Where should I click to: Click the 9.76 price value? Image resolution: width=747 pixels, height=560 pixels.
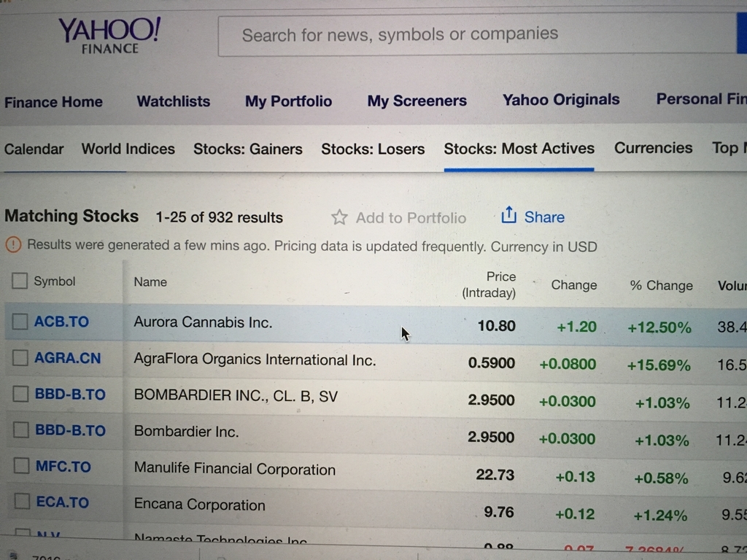point(499,512)
